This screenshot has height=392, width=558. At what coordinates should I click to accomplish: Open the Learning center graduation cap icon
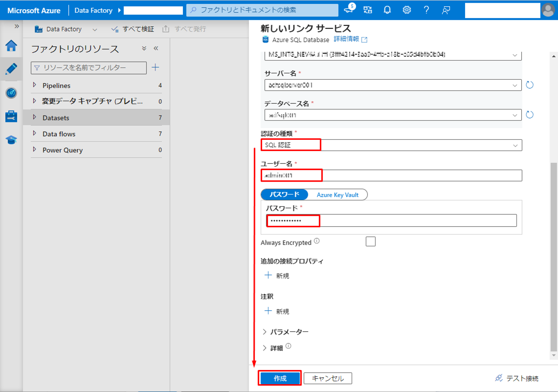click(11, 140)
